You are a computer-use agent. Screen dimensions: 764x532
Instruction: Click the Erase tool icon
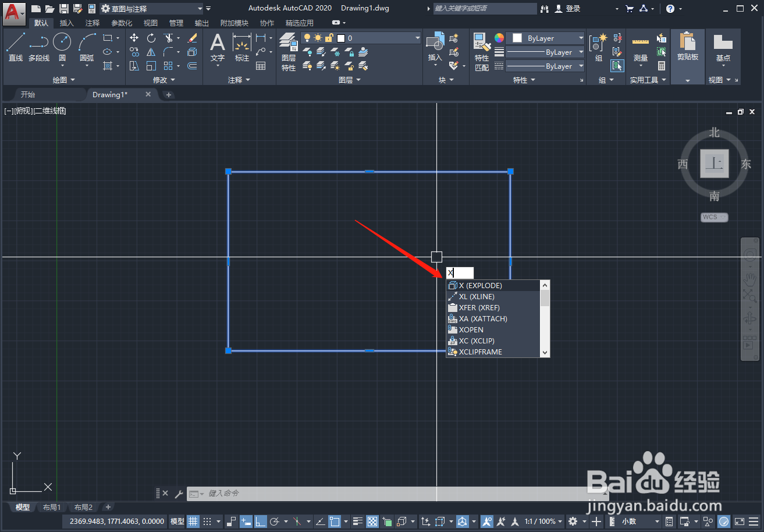[x=193, y=38]
